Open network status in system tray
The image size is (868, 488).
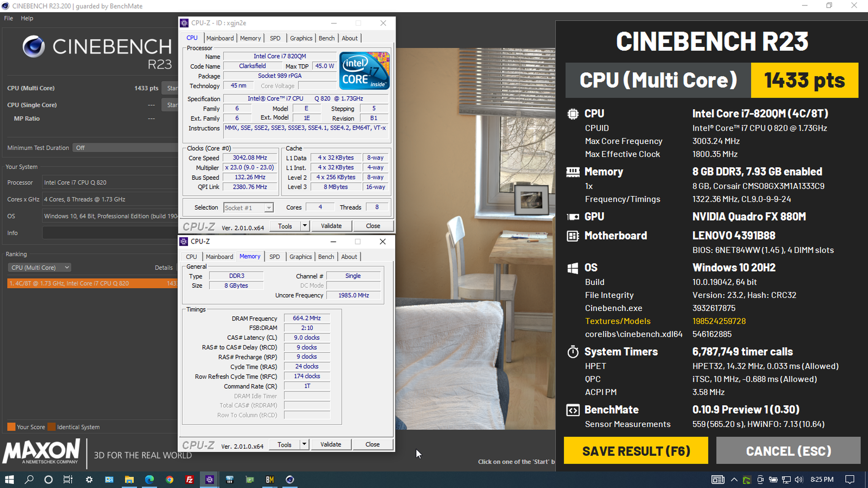click(786, 479)
